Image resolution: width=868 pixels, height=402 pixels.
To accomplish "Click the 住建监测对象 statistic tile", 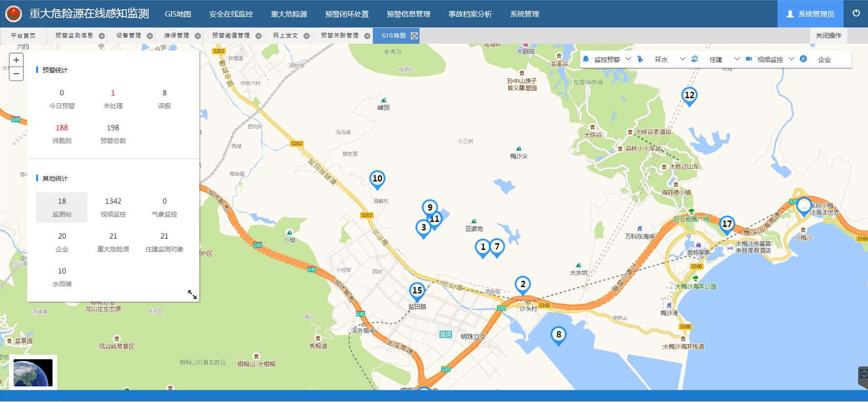I will pyautogui.click(x=165, y=242).
